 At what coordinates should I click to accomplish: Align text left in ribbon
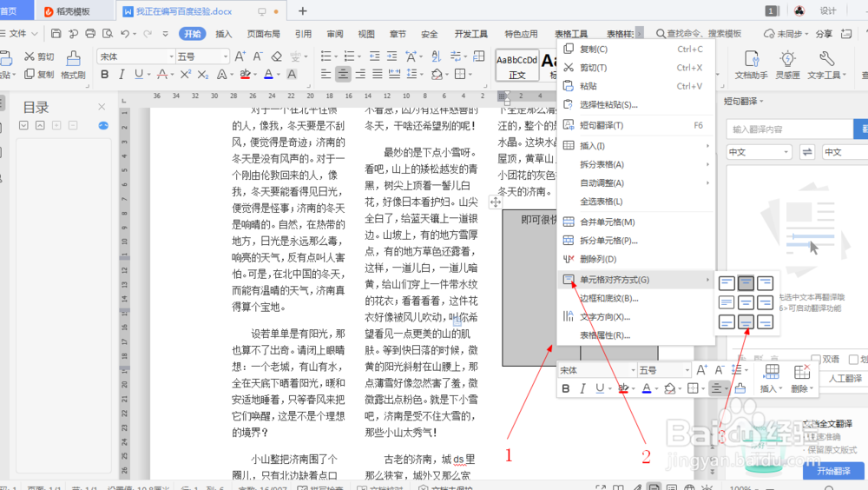pos(326,74)
